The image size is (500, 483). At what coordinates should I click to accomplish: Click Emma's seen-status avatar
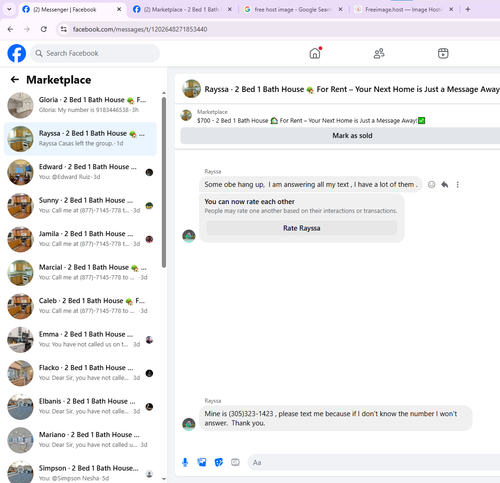[x=149, y=340]
